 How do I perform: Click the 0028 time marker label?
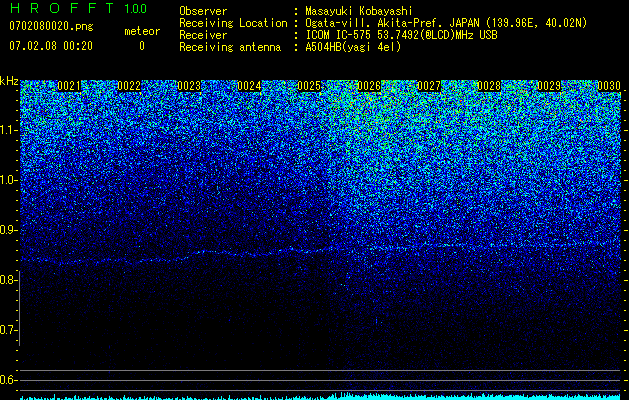(x=489, y=86)
